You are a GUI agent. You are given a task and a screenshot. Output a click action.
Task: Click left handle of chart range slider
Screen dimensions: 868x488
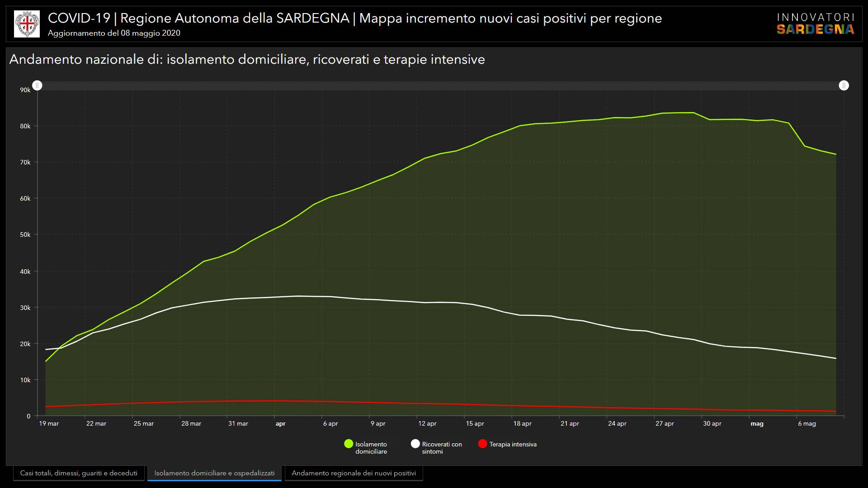38,85
